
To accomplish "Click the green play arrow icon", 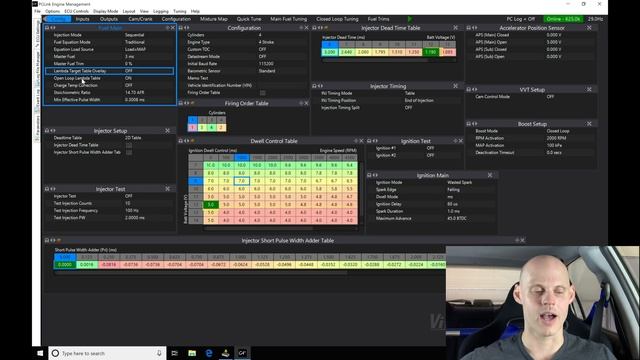I will point(410,19).
